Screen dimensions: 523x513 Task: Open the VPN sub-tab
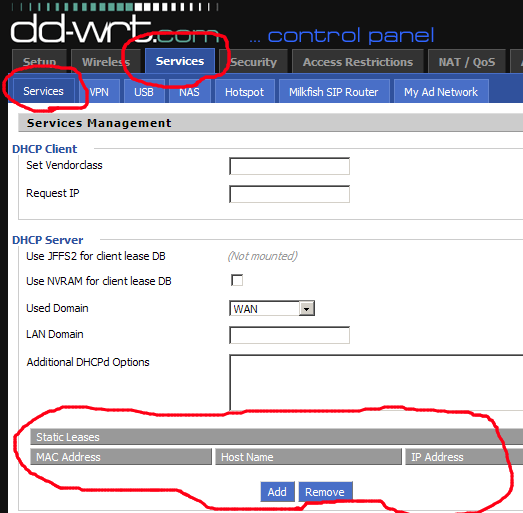click(99, 91)
